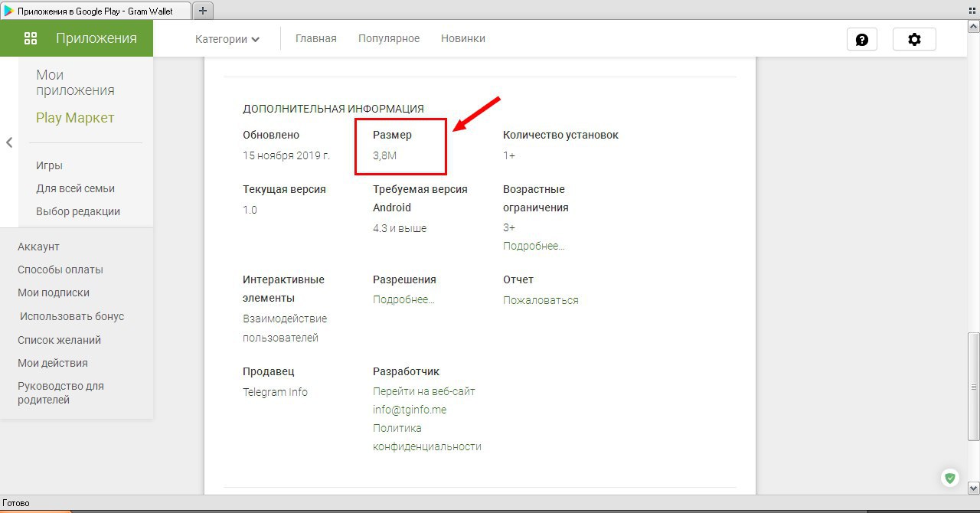Open Для всей семьи in sidebar

point(75,188)
